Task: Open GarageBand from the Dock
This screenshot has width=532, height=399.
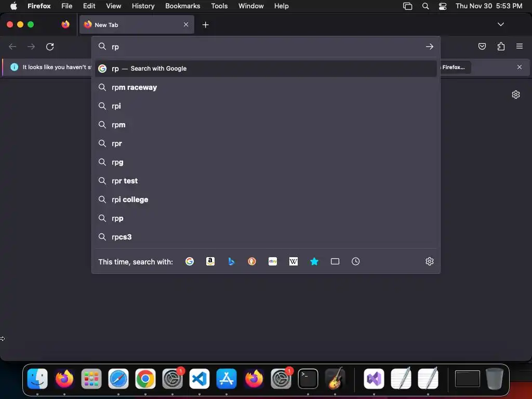Action: 335,378
